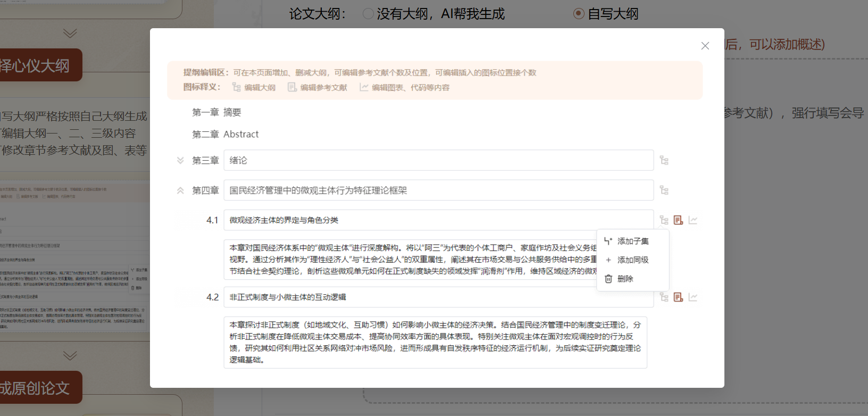
Task: Close the outline editor dialog
Action: (705, 46)
